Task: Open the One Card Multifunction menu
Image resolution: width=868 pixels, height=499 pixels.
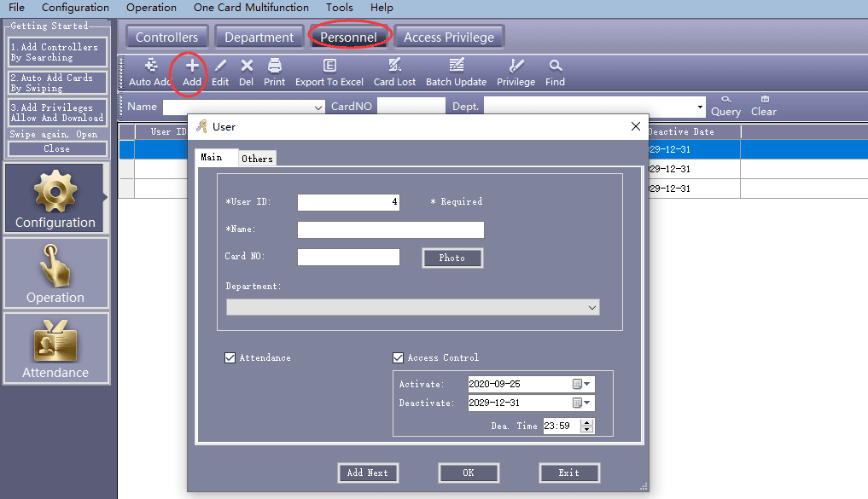Action: coord(251,7)
